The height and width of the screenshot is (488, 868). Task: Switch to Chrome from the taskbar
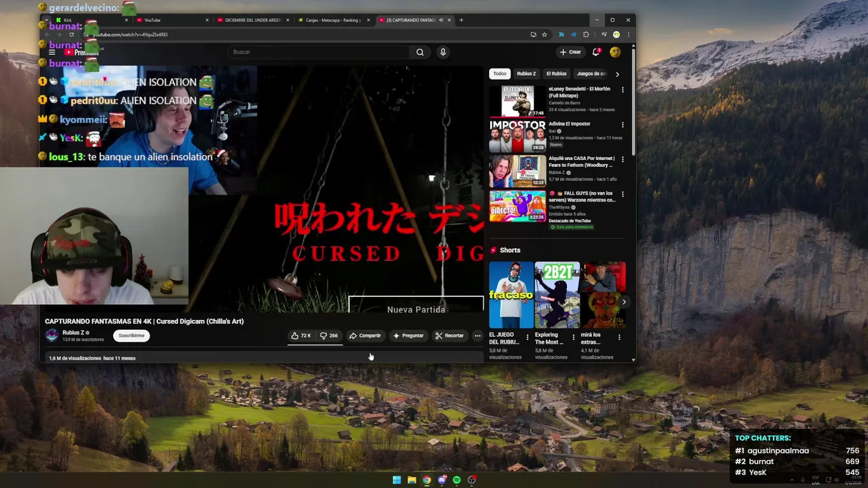(x=427, y=480)
